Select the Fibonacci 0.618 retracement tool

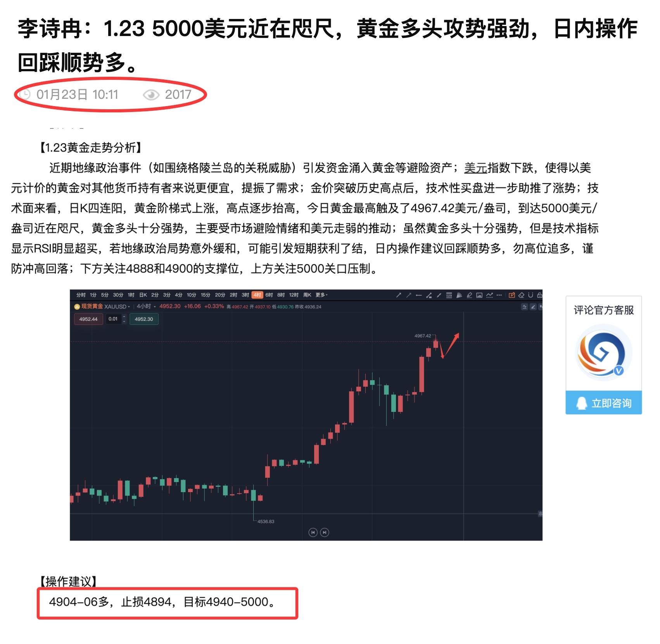click(x=449, y=295)
